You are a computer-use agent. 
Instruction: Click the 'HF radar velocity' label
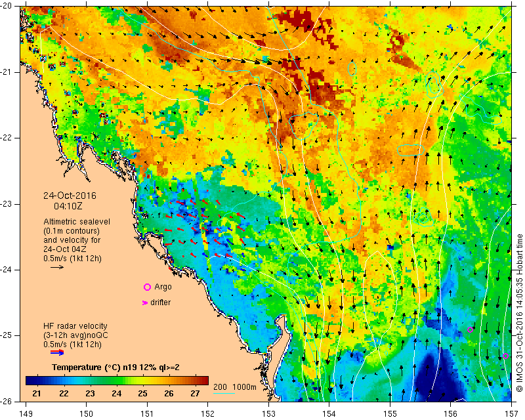tap(75, 326)
